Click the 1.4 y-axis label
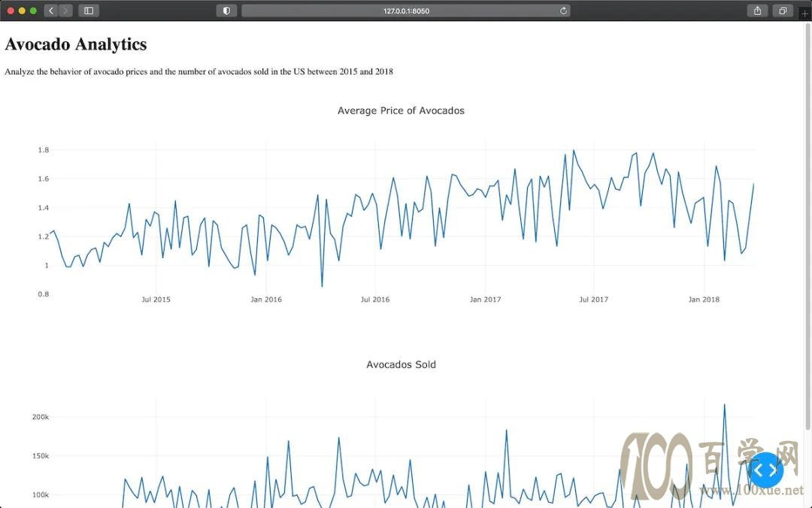Image resolution: width=812 pixels, height=508 pixels. click(x=44, y=208)
